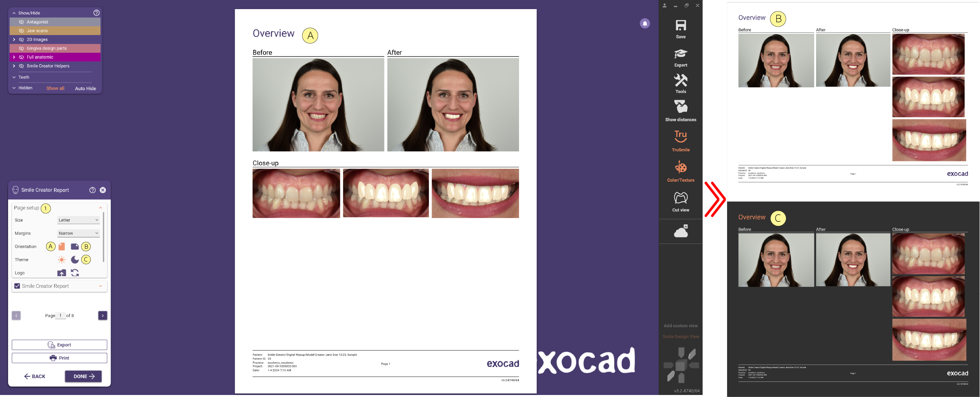Click the page number input field
Image resolution: width=980 pixels, height=397 pixels.
click(x=60, y=316)
